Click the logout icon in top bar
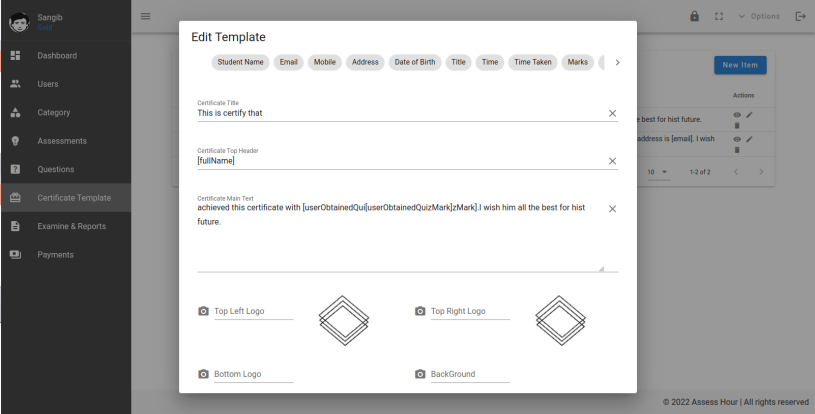This screenshot has width=815, height=414. point(800,16)
